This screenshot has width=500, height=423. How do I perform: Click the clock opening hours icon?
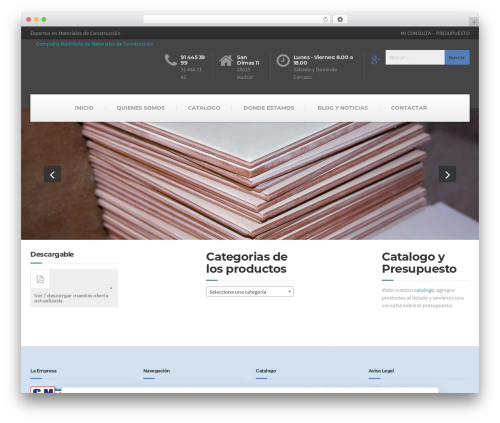[x=283, y=61]
